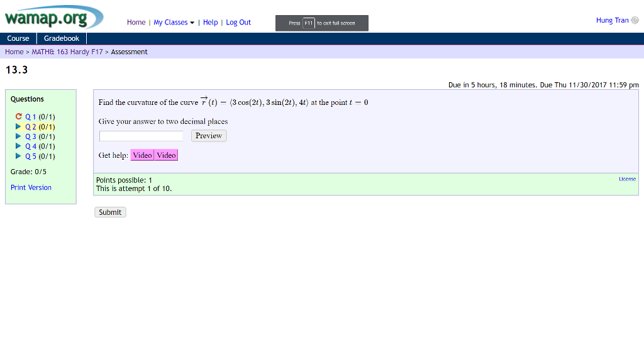Click the first pink Video help button
This screenshot has height=362, width=644.
(142, 155)
